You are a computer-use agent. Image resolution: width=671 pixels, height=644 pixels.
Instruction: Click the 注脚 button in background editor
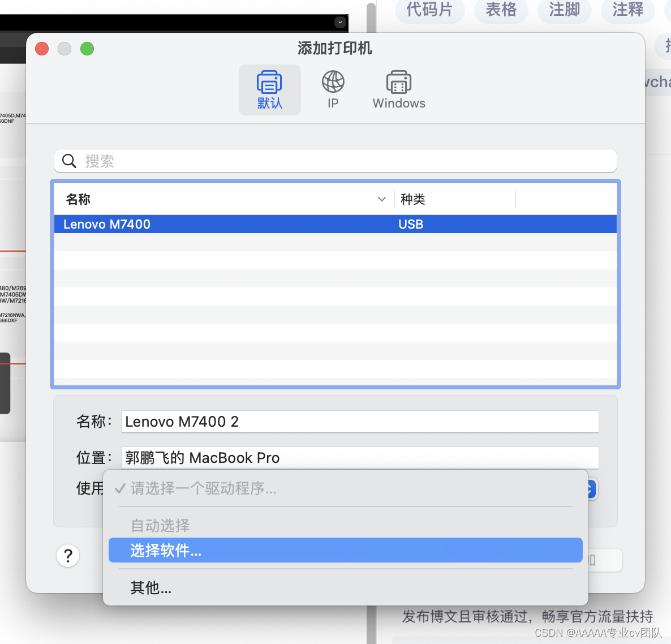[x=565, y=10]
